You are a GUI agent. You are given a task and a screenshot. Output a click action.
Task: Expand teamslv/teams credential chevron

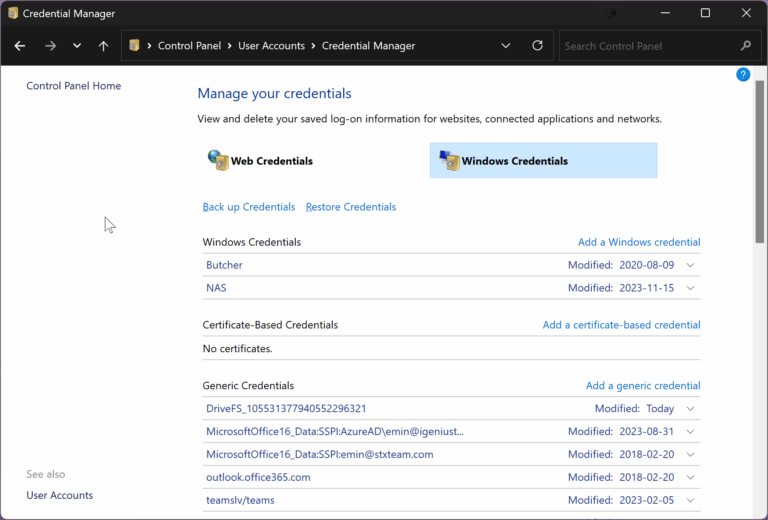690,500
